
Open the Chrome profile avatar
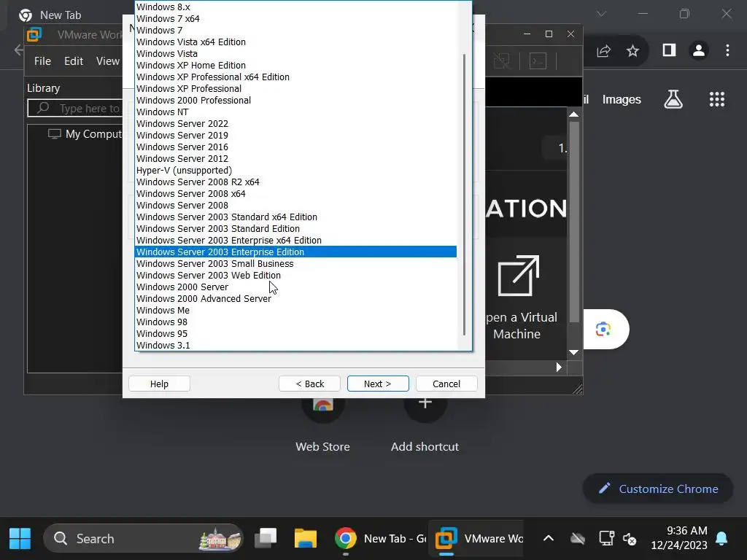pyautogui.click(x=698, y=50)
